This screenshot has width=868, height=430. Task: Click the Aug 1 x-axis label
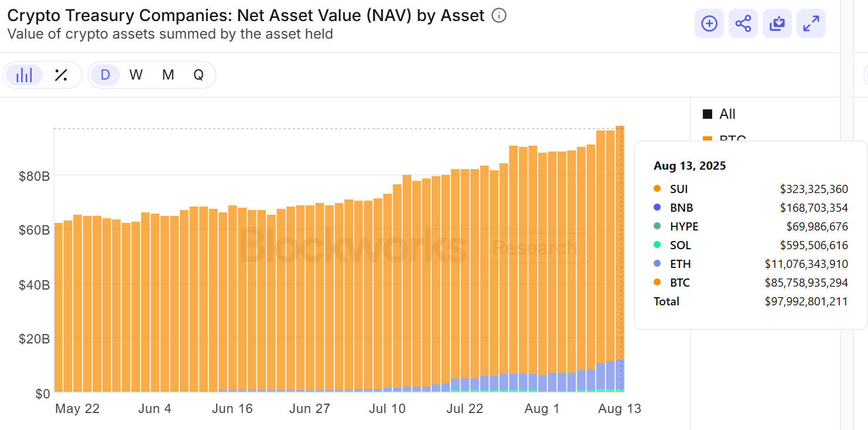click(x=542, y=409)
